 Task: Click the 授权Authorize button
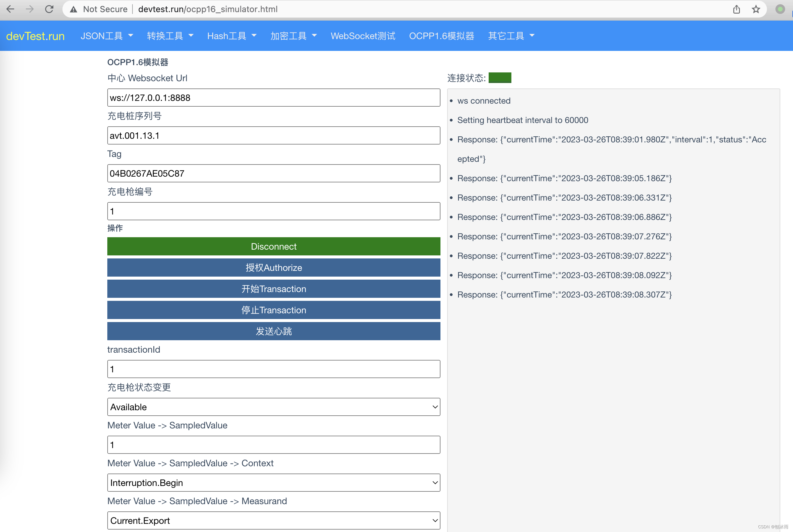click(x=274, y=268)
